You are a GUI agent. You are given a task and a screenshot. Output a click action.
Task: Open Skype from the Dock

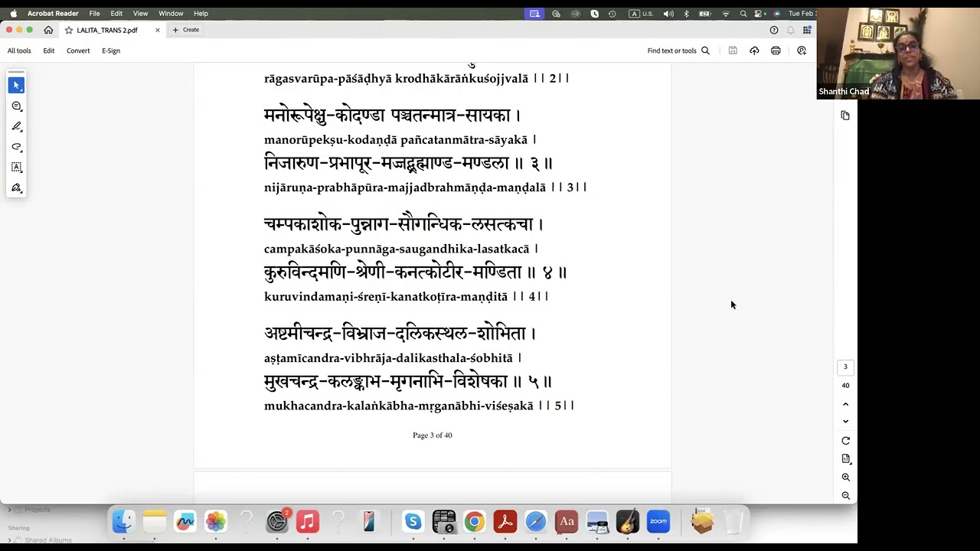click(413, 521)
